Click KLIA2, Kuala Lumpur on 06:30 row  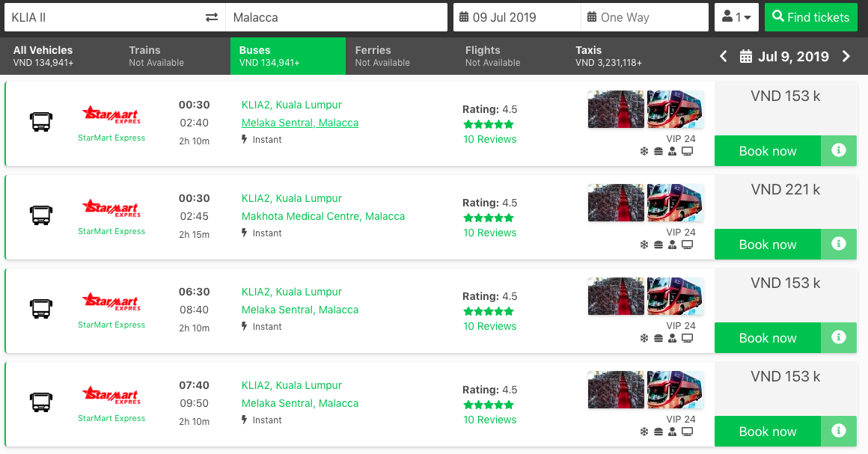292,292
